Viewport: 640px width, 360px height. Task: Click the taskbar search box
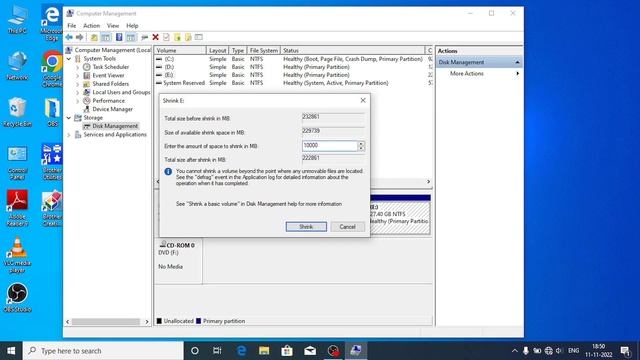click(103, 351)
